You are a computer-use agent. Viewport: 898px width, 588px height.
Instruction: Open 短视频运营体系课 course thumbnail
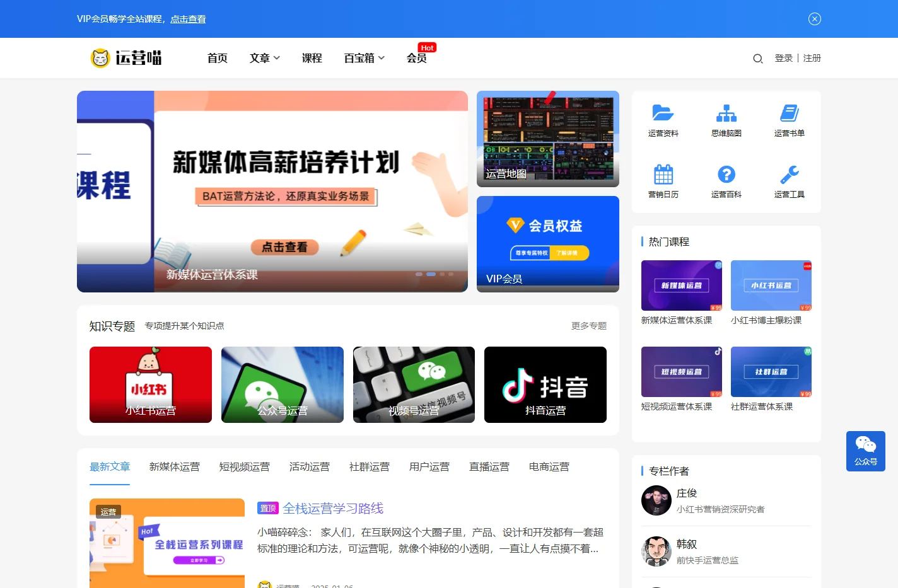pyautogui.click(x=682, y=372)
